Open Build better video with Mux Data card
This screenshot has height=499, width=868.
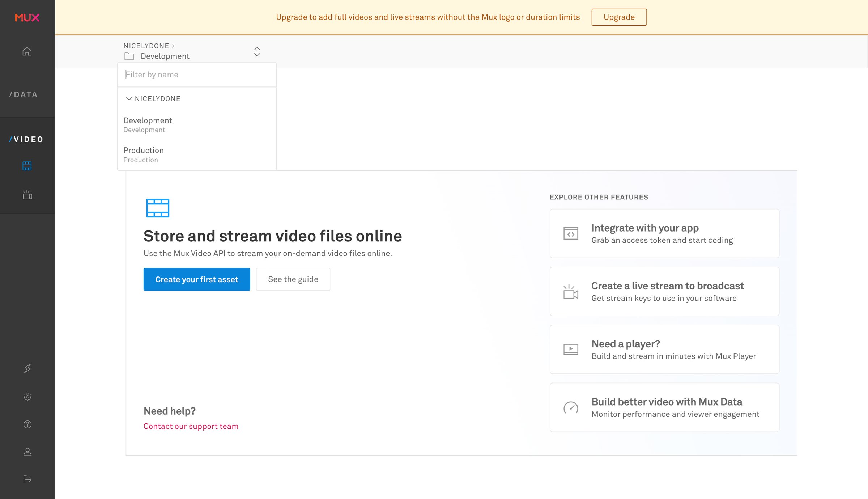point(664,407)
